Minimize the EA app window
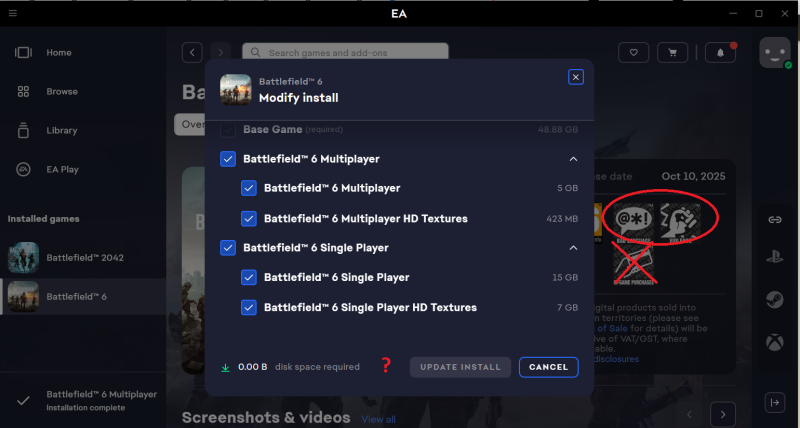 coord(733,13)
